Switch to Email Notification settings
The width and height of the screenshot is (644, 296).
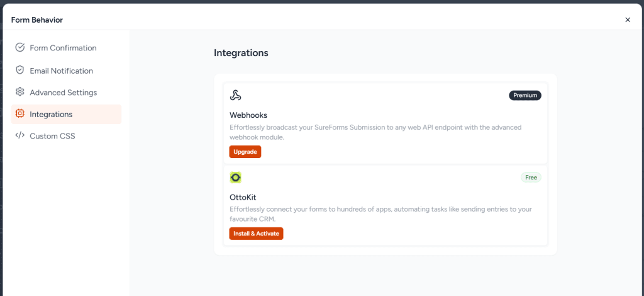coord(61,71)
